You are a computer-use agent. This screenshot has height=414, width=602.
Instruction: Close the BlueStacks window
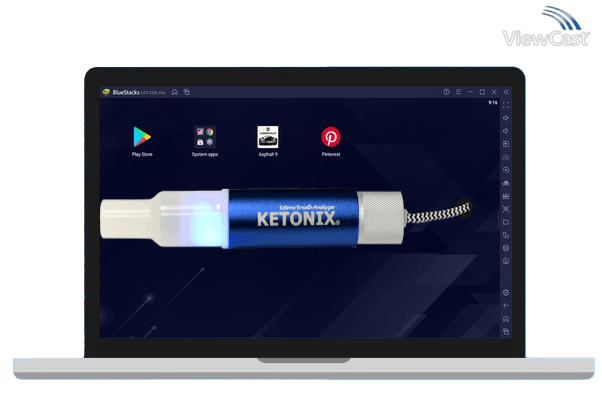[x=494, y=92]
